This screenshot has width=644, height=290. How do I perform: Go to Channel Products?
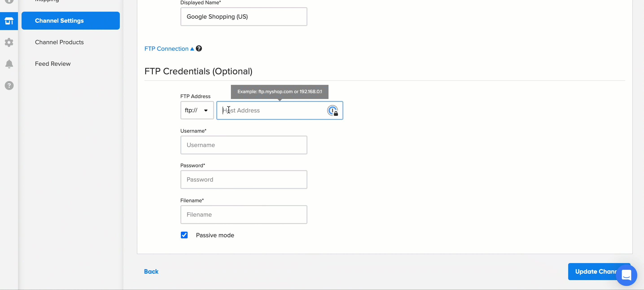point(59,42)
